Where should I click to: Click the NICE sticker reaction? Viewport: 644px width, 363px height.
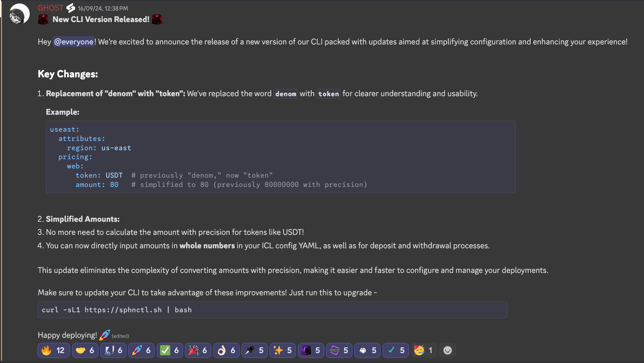(339, 351)
